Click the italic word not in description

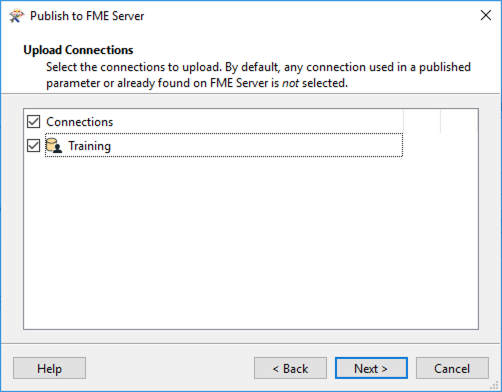click(290, 83)
